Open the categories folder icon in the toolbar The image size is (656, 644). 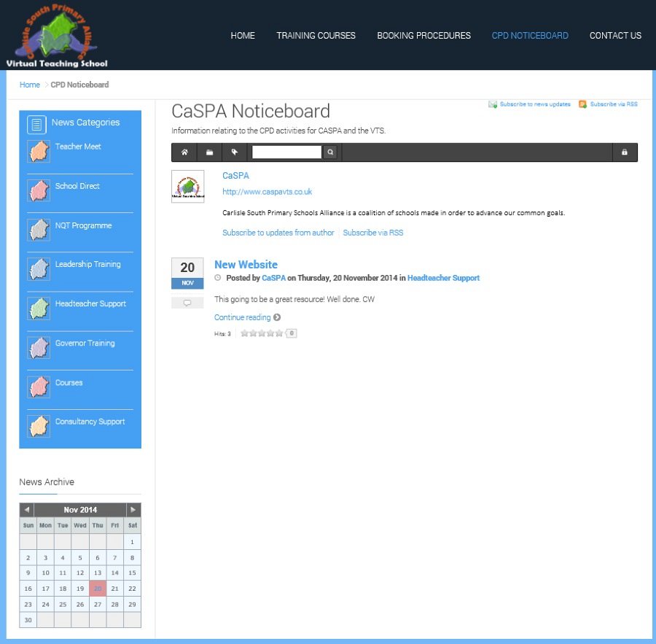pyautogui.click(x=209, y=152)
